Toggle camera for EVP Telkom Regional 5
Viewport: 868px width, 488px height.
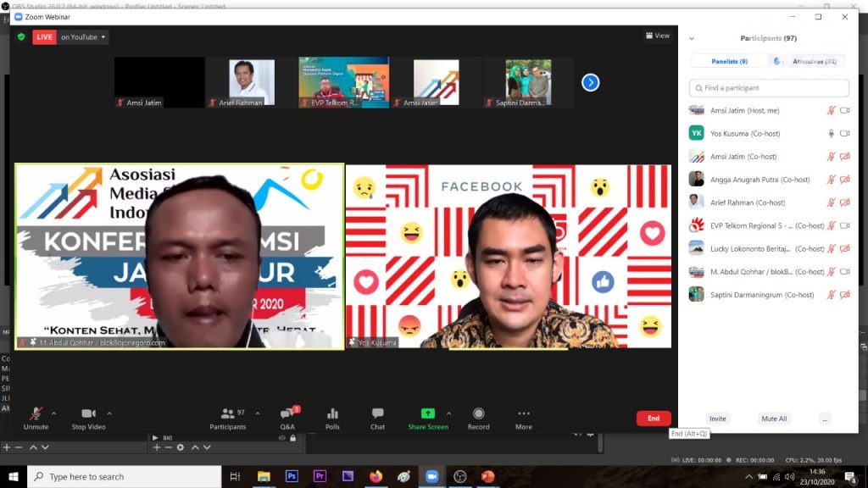pos(845,225)
